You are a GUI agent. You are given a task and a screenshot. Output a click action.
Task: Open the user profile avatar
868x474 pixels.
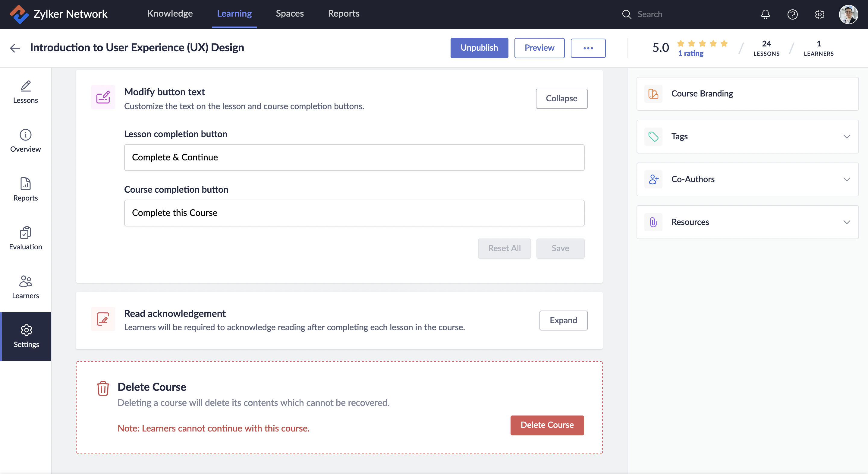tap(848, 14)
